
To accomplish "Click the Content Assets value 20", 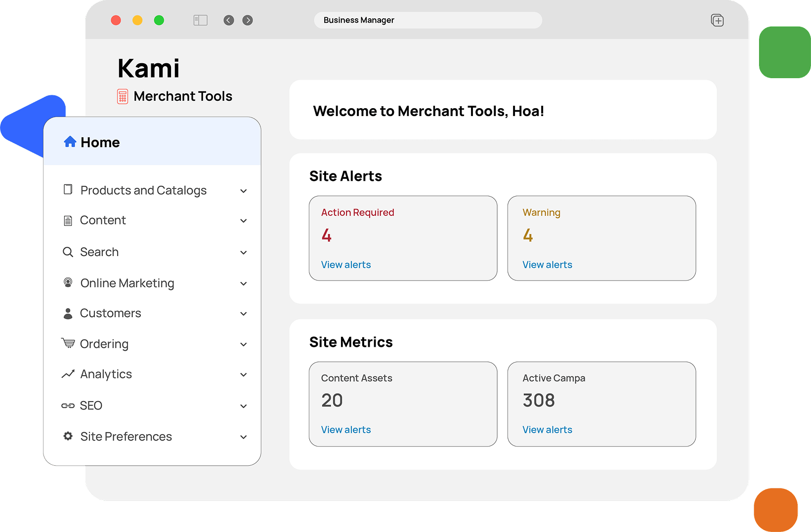I will (332, 400).
